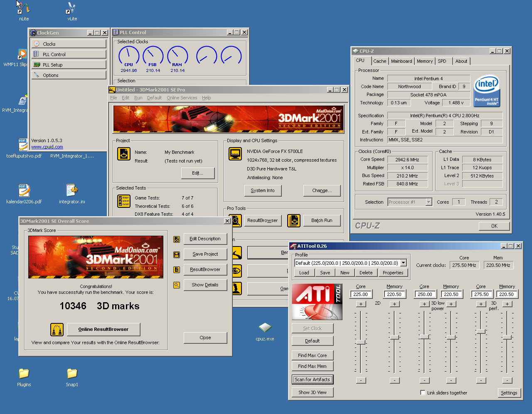Click the RAM clock dial in PLL Control
The image size is (532, 414).
click(x=177, y=56)
